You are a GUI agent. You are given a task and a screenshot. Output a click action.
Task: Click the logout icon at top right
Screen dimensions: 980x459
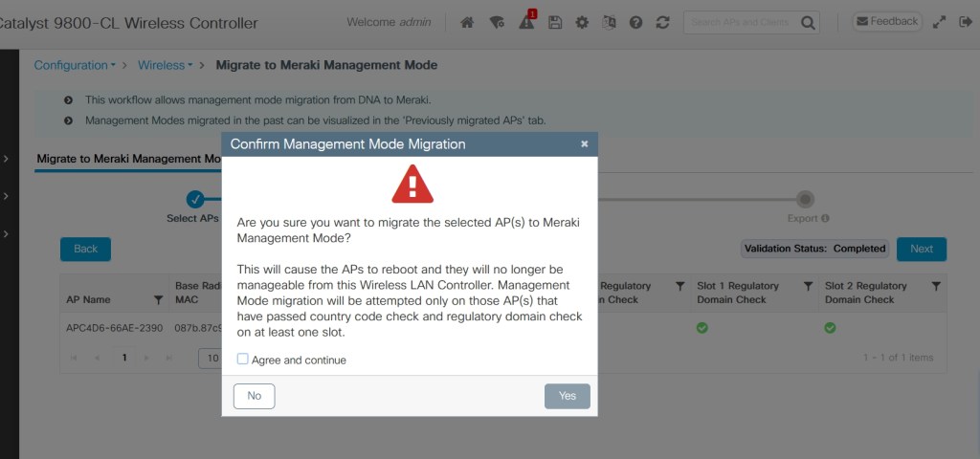(x=965, y=22)
